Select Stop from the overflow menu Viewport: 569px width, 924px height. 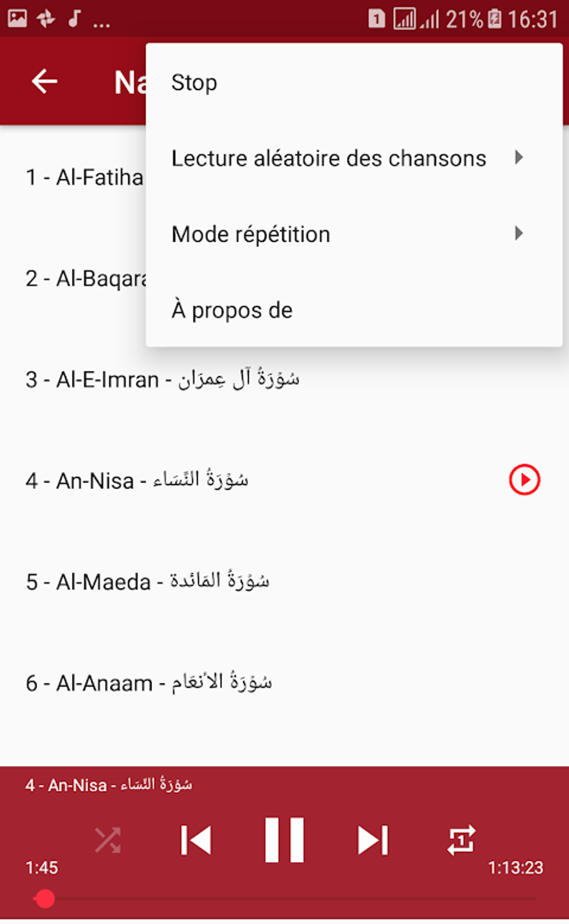194,83
